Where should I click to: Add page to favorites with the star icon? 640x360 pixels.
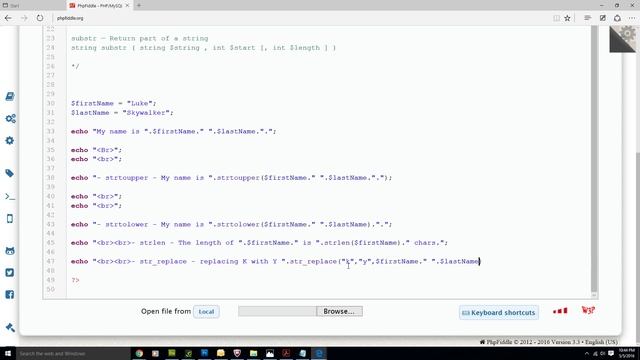tap(567, 18)
